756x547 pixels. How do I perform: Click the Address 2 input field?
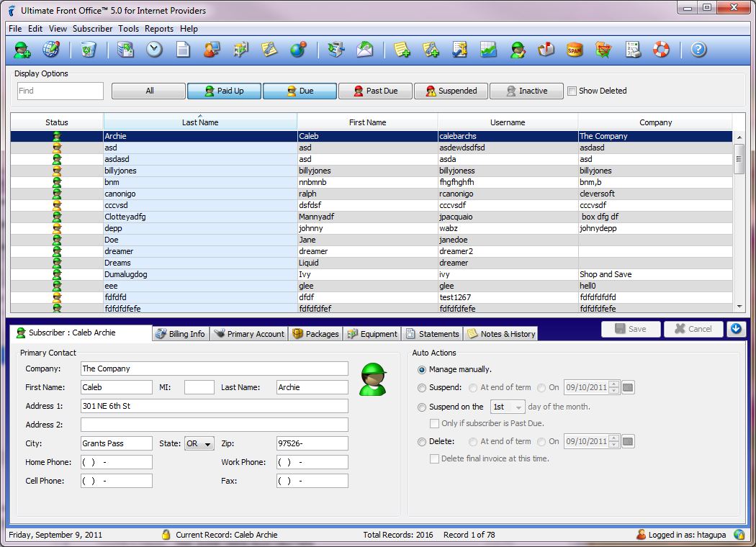214,425
